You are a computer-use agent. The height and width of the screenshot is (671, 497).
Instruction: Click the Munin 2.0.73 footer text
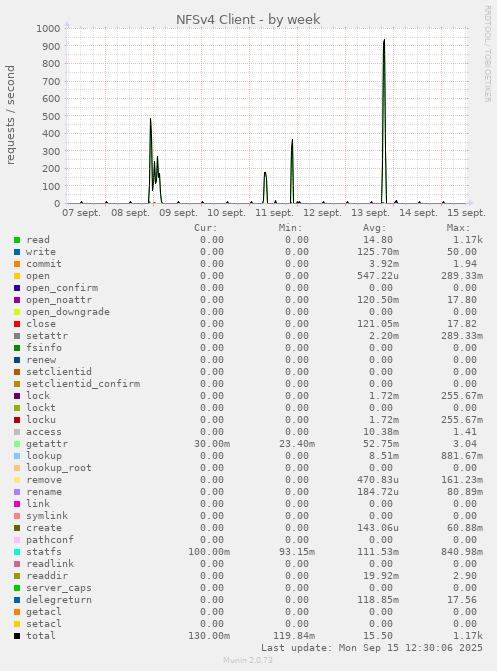[x=248, y=660]
